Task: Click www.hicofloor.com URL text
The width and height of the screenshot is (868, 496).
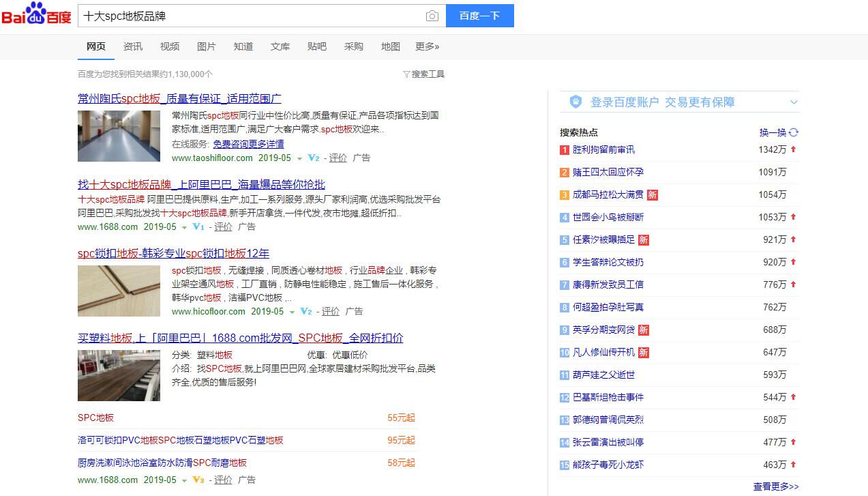Action: tap(209, 312)
